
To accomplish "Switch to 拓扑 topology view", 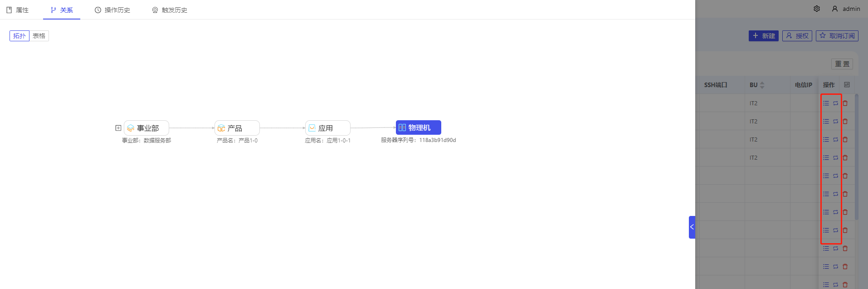I will pyautogui.click(x=20, y=36).
